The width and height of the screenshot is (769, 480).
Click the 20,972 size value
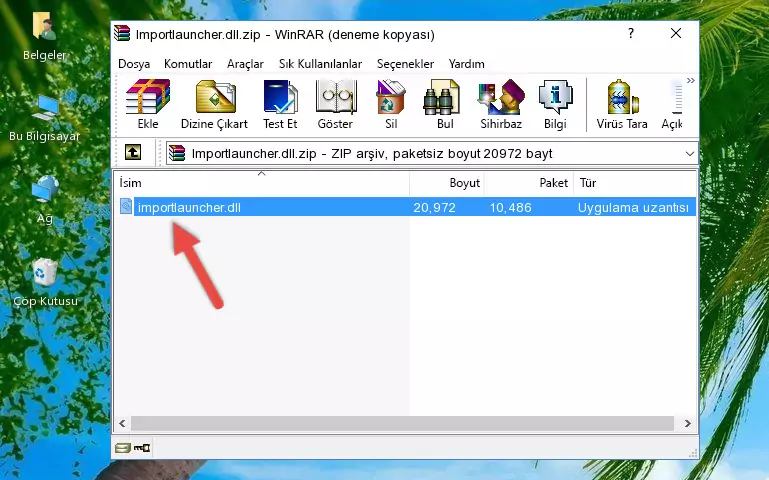[434, 207]
